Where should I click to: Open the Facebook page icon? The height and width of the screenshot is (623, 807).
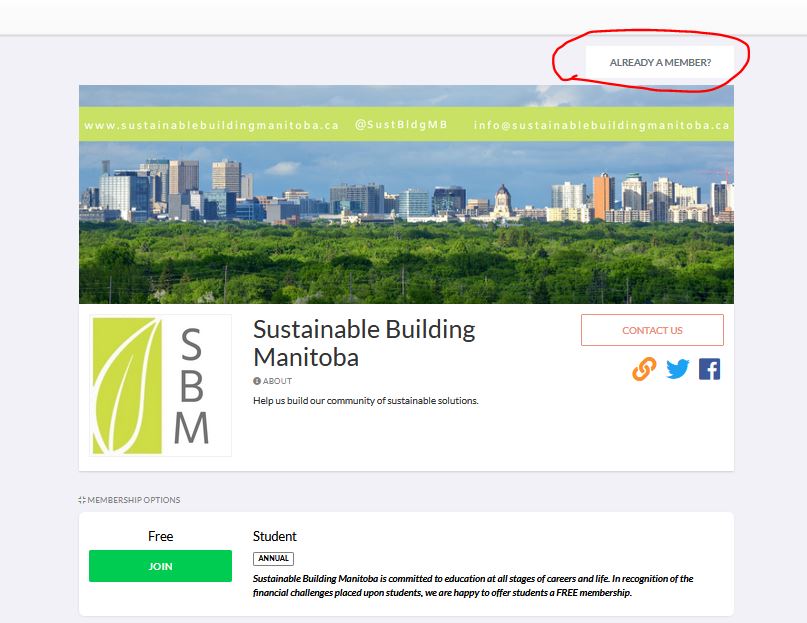709,369
